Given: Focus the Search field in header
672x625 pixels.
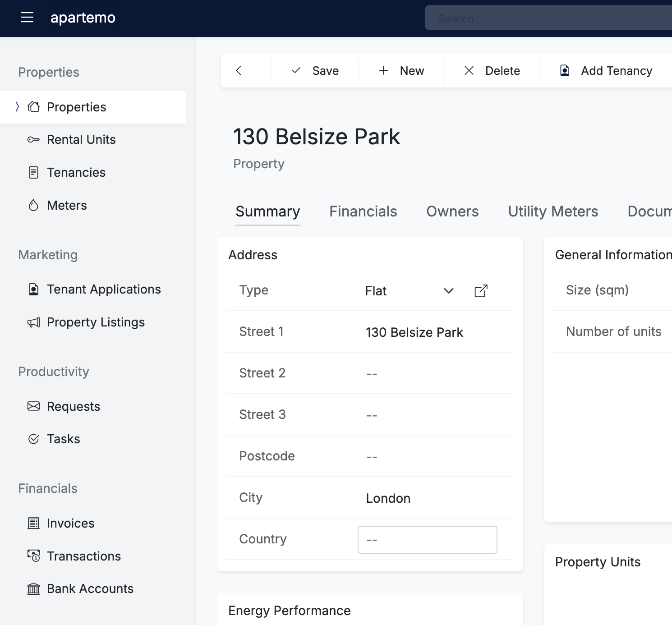Looking at the screenshot, I should (x=548, y=18).
